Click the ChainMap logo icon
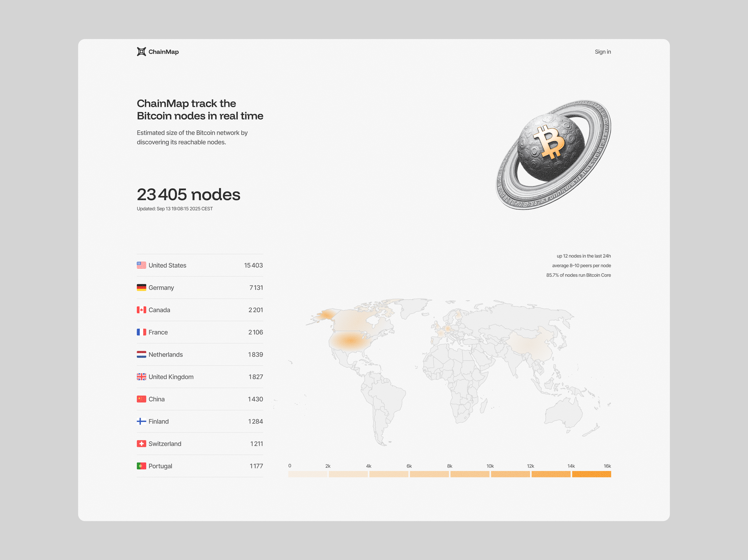The width and height of the screenshot is (748, 560). point(141,52)
